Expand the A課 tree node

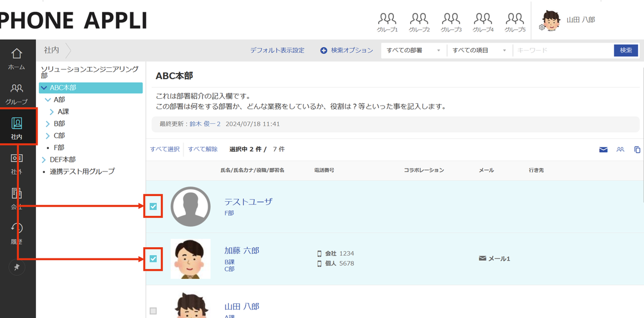52,111
